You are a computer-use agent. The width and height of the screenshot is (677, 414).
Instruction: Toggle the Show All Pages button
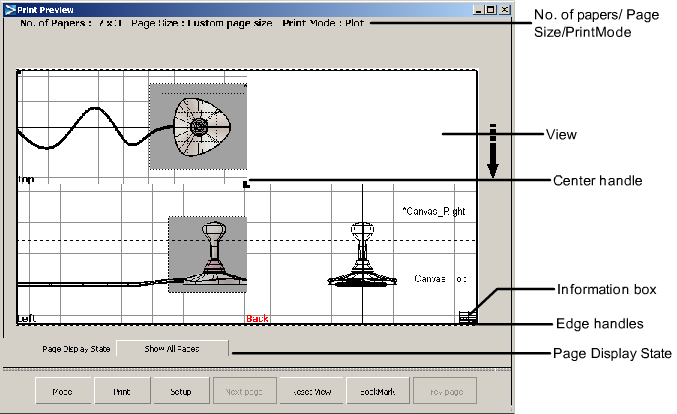coord(172,348)
